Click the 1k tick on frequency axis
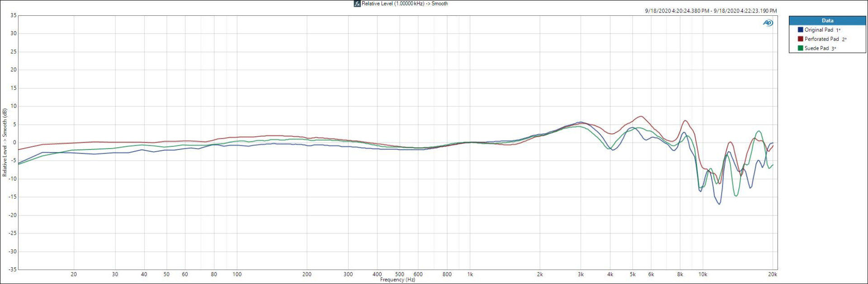868x284 pixels. tap(470, 274)
